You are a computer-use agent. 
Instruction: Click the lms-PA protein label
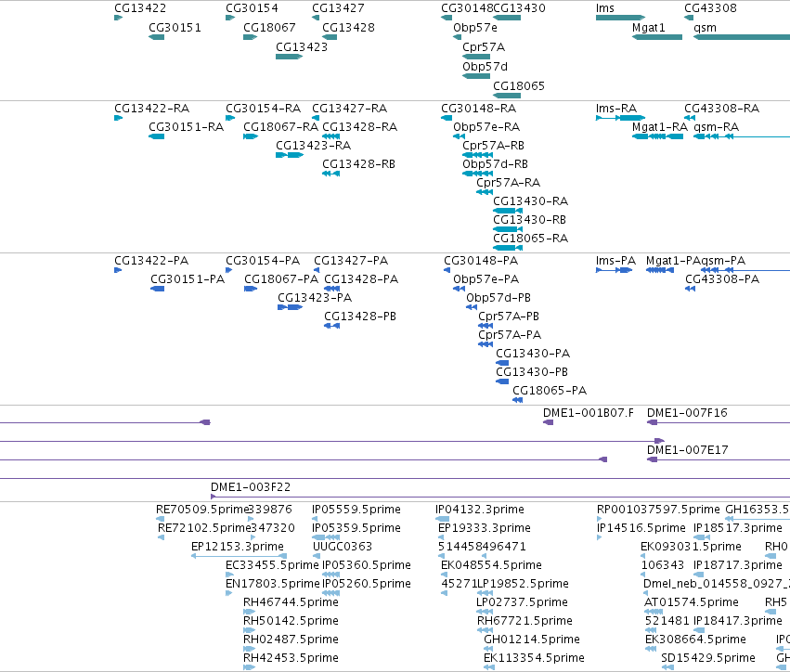[615, 261]
